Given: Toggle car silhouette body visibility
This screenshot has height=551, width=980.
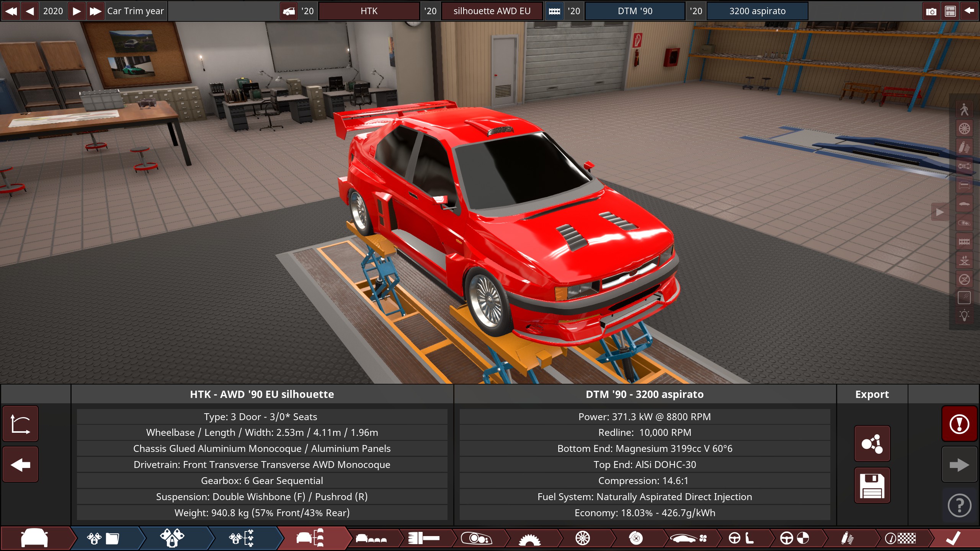Looking at the screenshot, I should (x=964, y=204).
